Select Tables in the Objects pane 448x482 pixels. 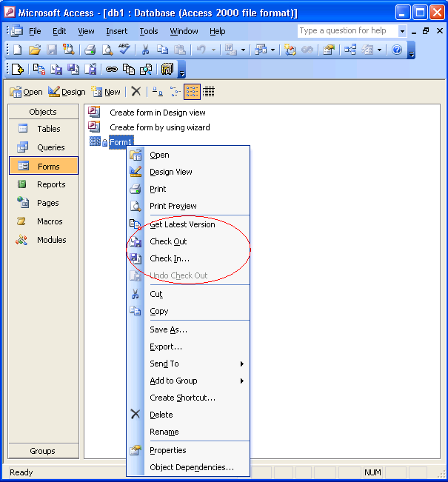43,129
